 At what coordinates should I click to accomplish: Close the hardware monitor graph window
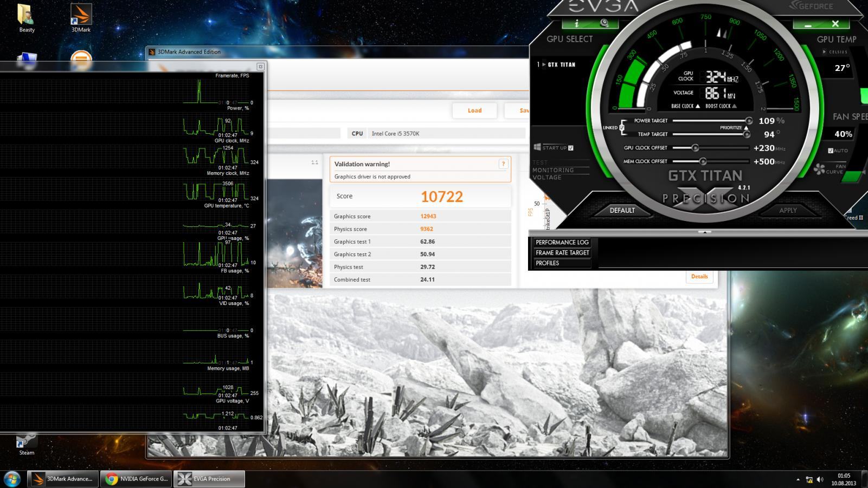click(260, 67)
